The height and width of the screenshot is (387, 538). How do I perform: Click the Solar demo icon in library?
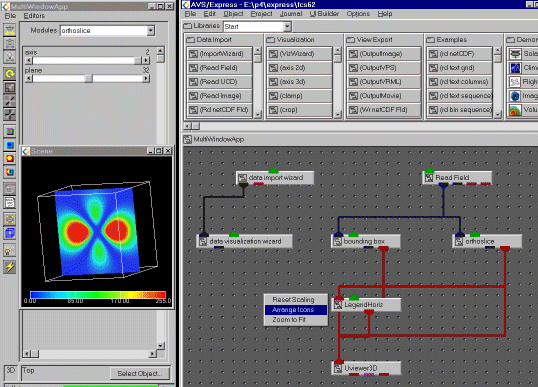point(515,54)
